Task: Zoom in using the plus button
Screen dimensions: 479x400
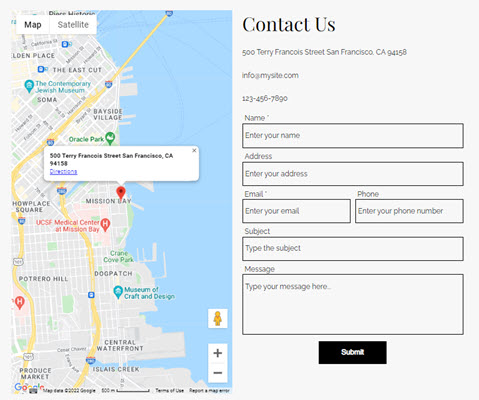Action: pyautogui.click(x=218, y=353)
